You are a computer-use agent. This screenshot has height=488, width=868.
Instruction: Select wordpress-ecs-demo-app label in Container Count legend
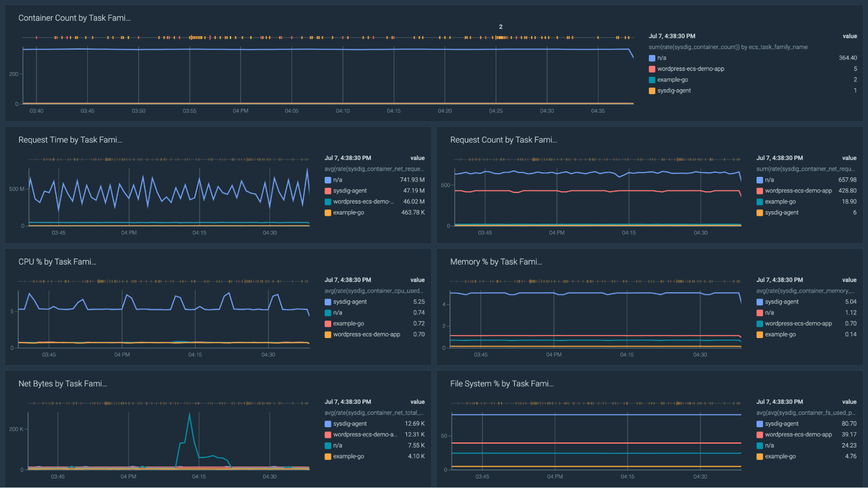coord(690,69)
